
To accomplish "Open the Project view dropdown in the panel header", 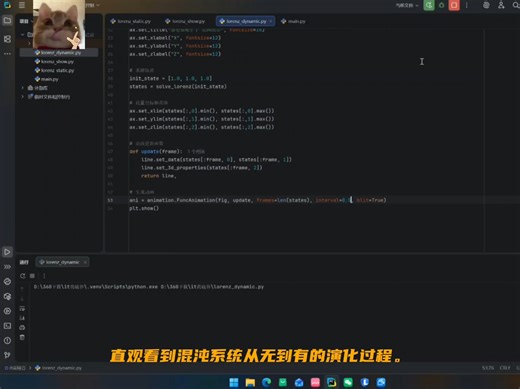I will pos(26,21).
